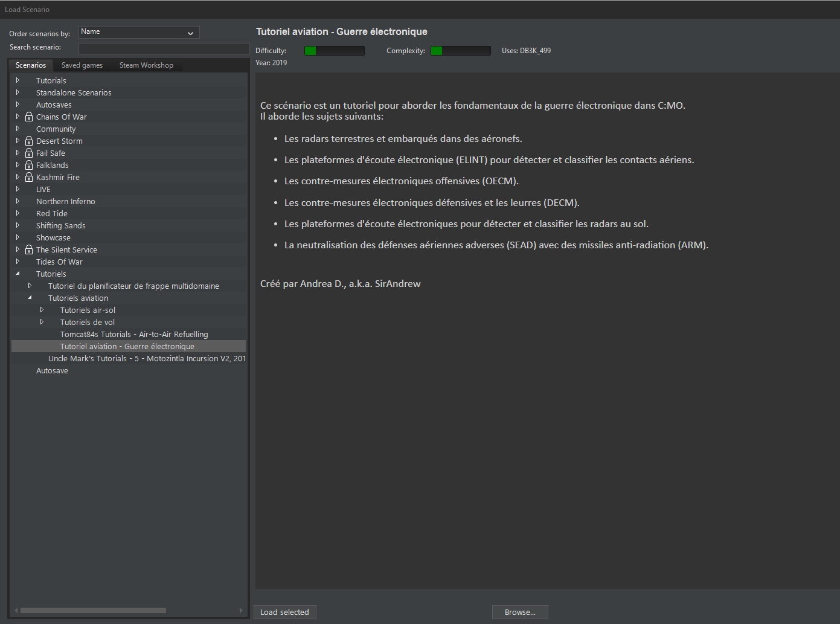Click the lock icon beside Desert Storm
This screenshot has width=840, height=624.
click(28, 141)
